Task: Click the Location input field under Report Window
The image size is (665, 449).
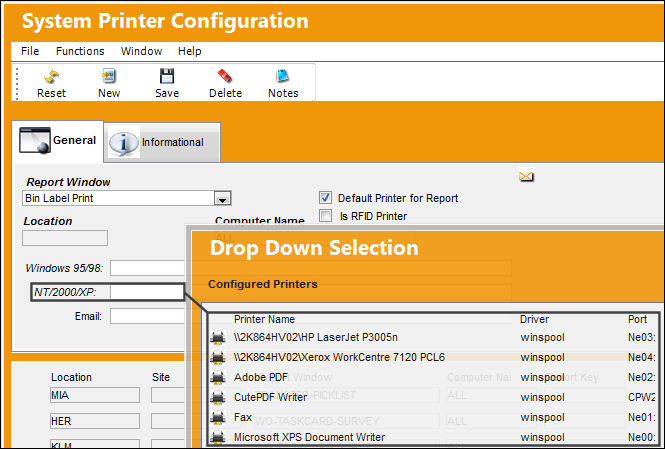Action: pyautogui.click(x=65, y=238)
